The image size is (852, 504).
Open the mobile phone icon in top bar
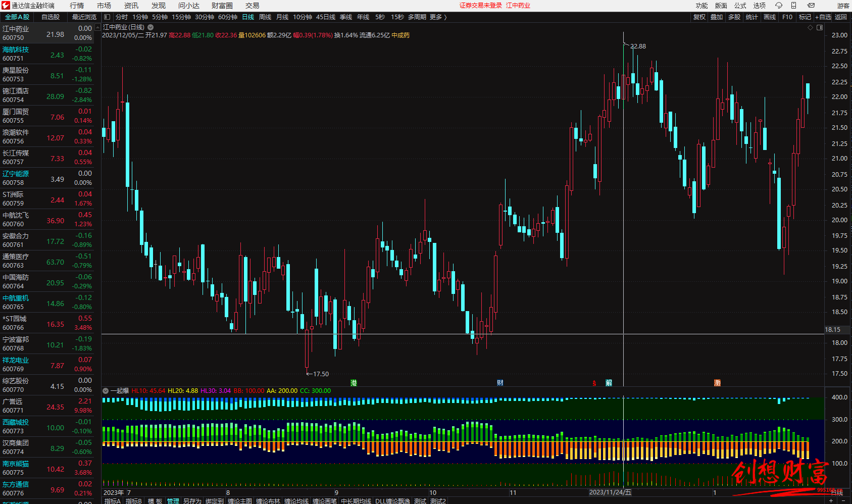point(793,6)
